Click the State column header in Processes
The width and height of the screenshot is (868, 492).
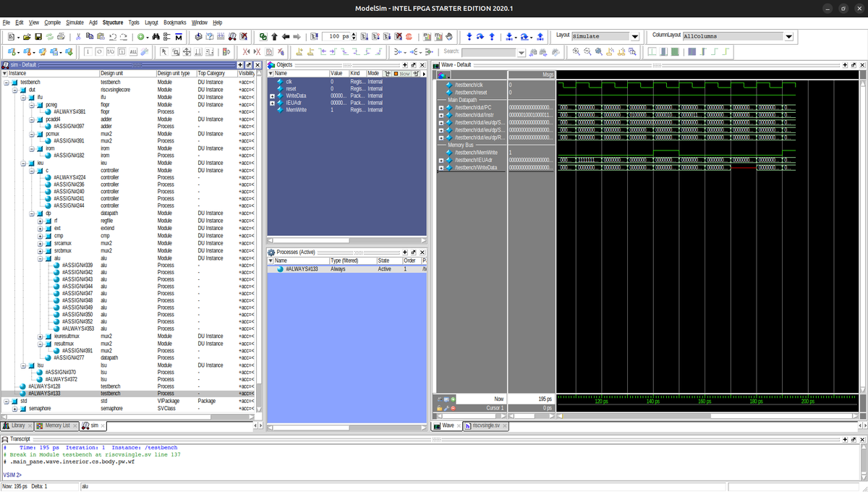[x=389, y=260]
